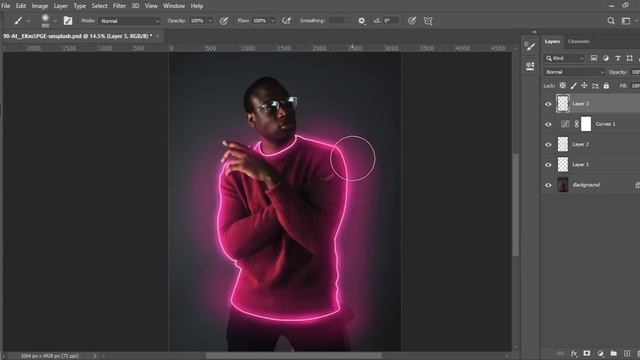Image resolution: width=640 pixels, height=360 pixels.
Task: Toggle pressure for size icon
Action: click(x=412, y=21)
